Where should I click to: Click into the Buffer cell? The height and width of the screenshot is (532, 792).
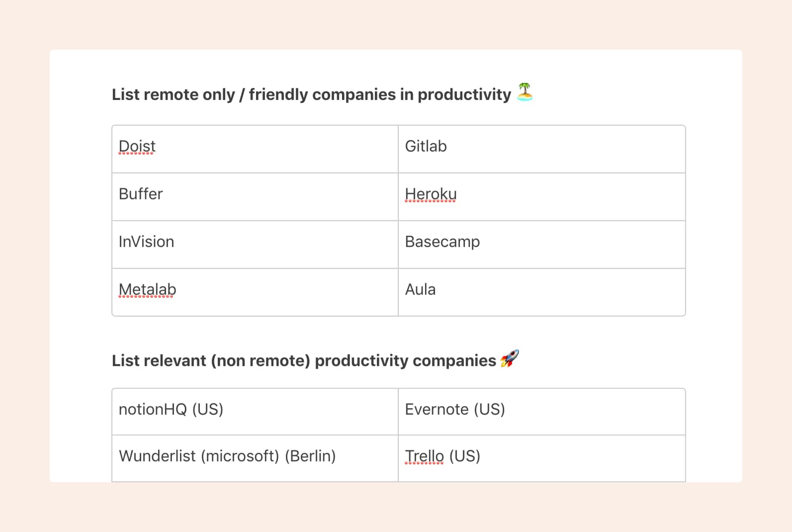(255, 197)
